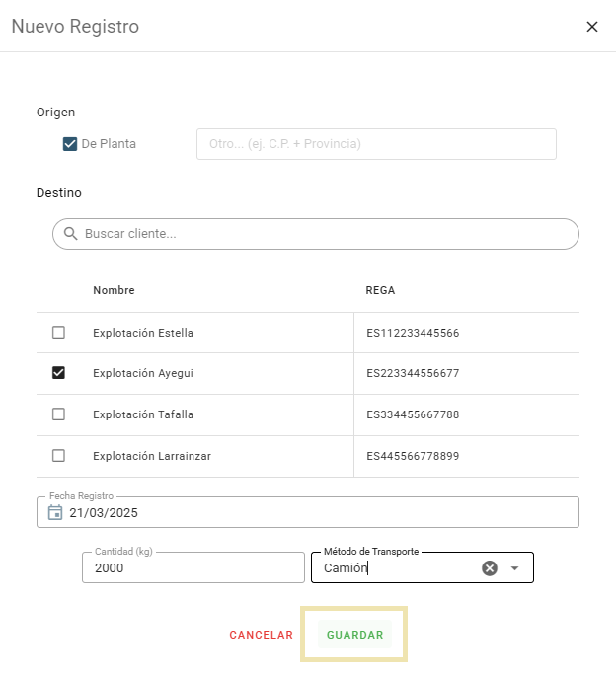Click the Otro origin text field
This screenshot has height=677, width=616.
click(x=376, y=144)
